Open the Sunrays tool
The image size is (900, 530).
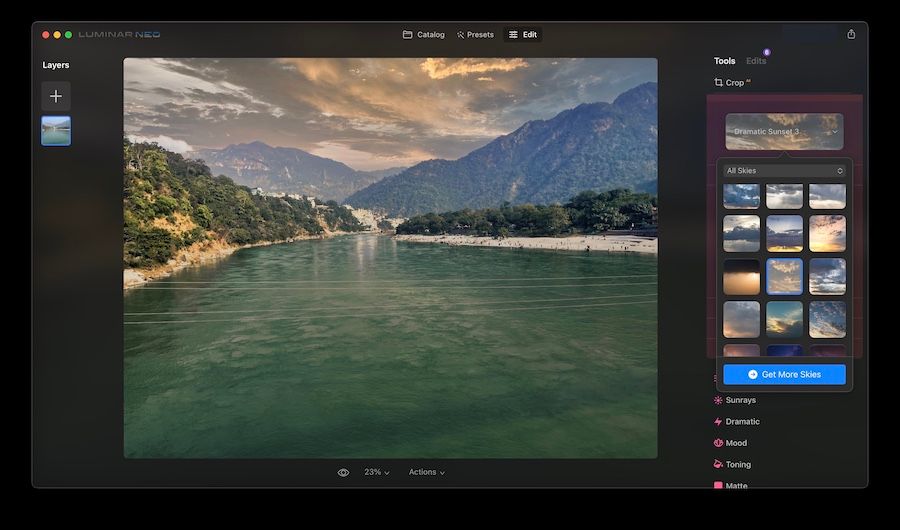[740, 400]
